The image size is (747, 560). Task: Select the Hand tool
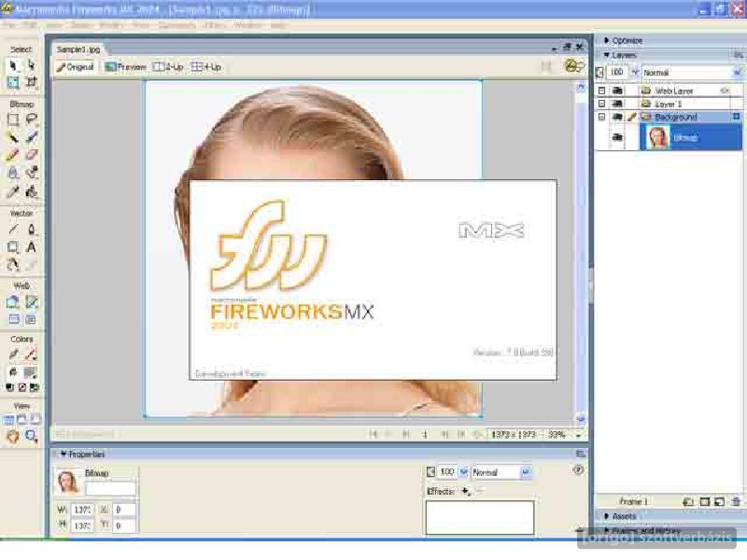pos(13,436)
